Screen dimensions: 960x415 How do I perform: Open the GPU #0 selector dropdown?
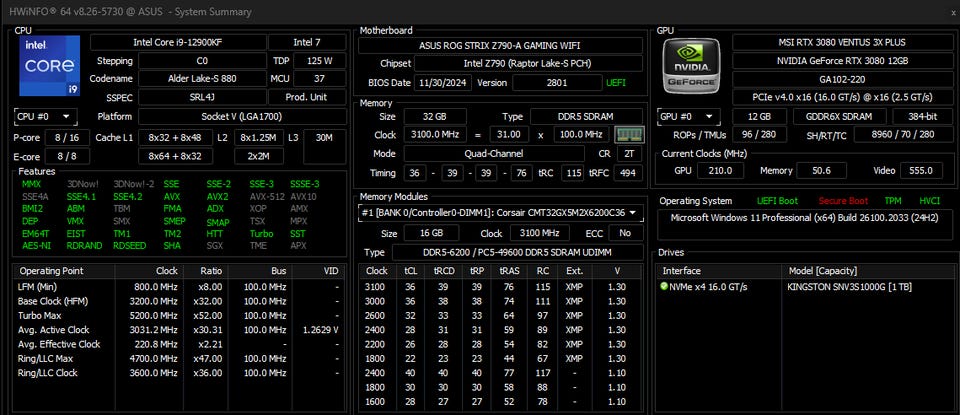point(688,116)
